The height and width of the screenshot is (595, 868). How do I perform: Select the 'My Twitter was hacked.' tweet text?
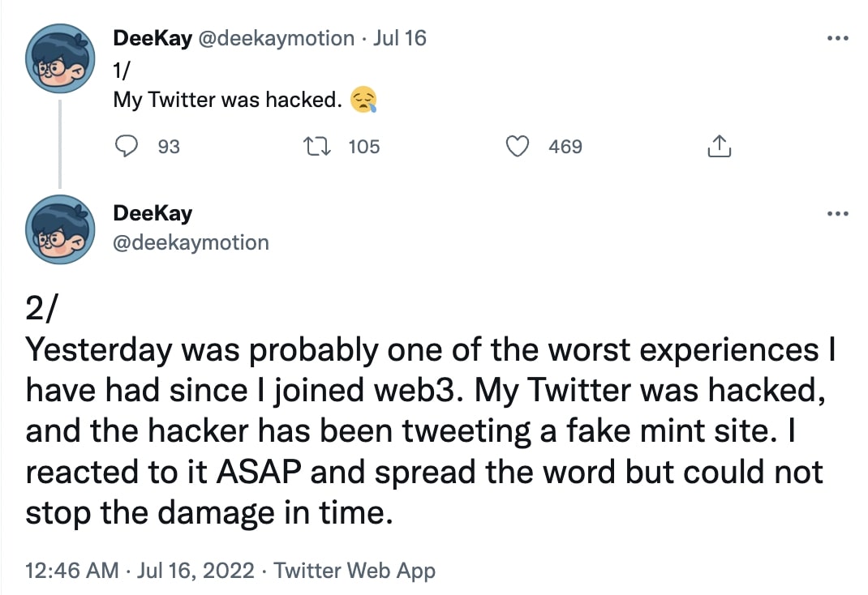coord(227,100)
